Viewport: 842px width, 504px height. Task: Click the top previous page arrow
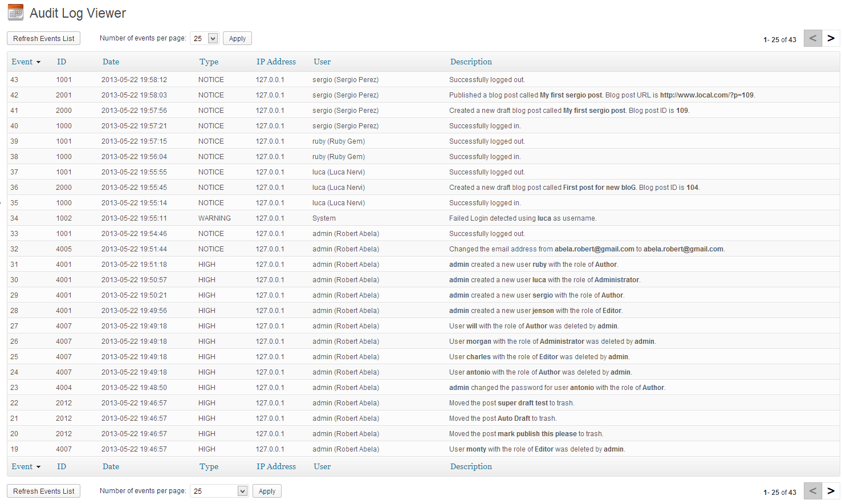(x=812, y=38)
